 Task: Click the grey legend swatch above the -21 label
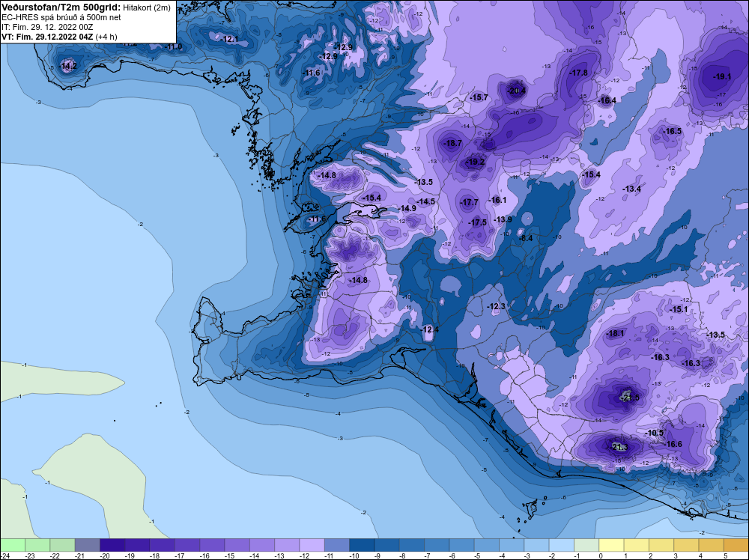pyautogui.click(x=87, y=545)
